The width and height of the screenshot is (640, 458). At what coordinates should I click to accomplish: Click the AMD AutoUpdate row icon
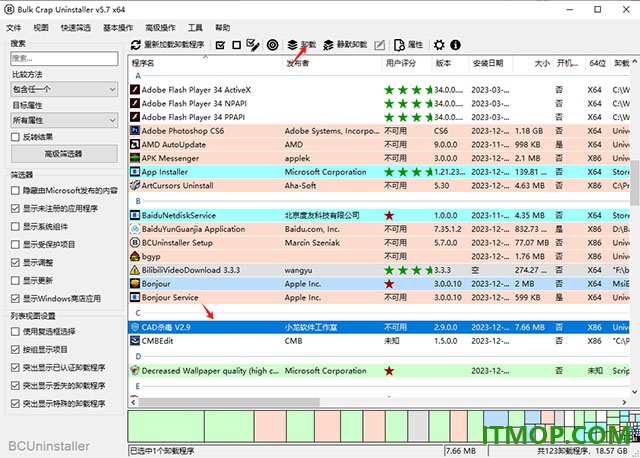[x=135, y=145]
